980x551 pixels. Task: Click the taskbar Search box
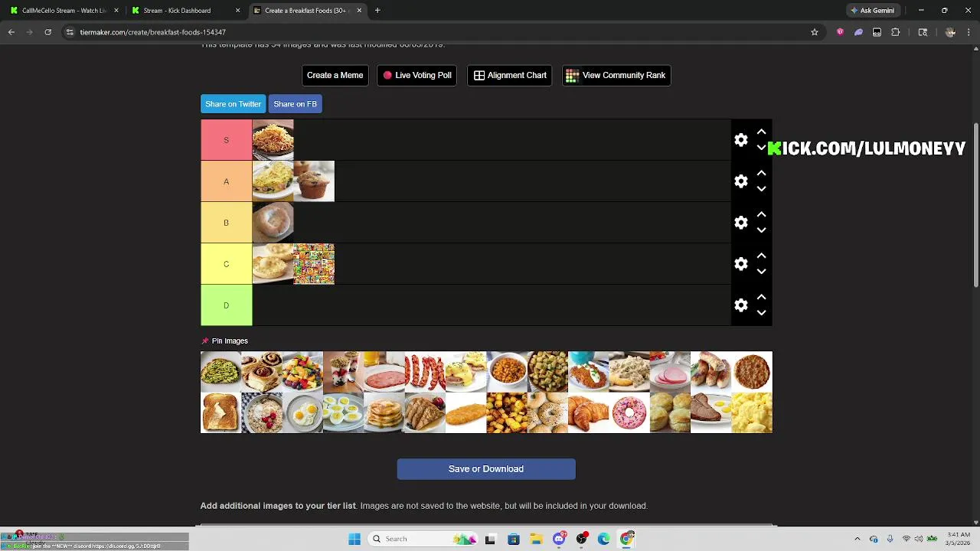tap(422, 539)
